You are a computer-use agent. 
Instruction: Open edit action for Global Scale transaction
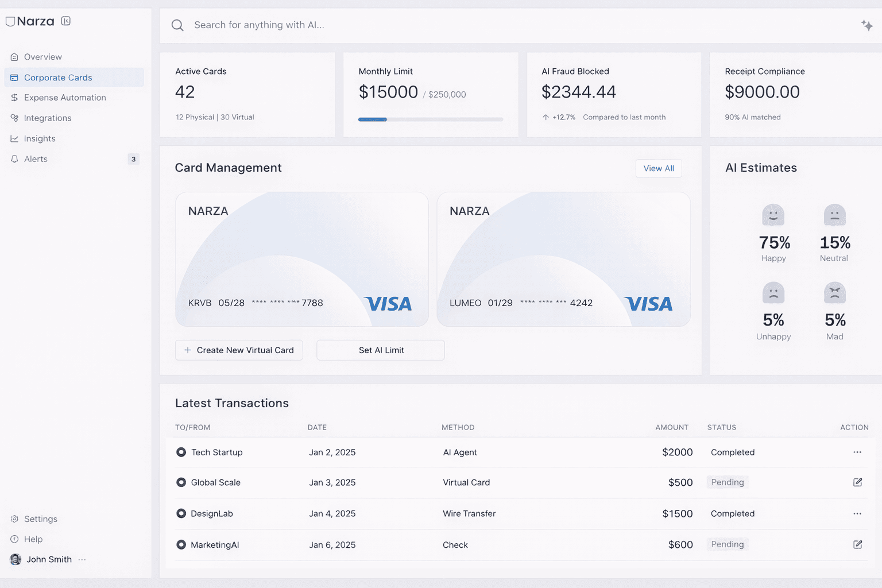pyautogui.click(x=857, y=482)
